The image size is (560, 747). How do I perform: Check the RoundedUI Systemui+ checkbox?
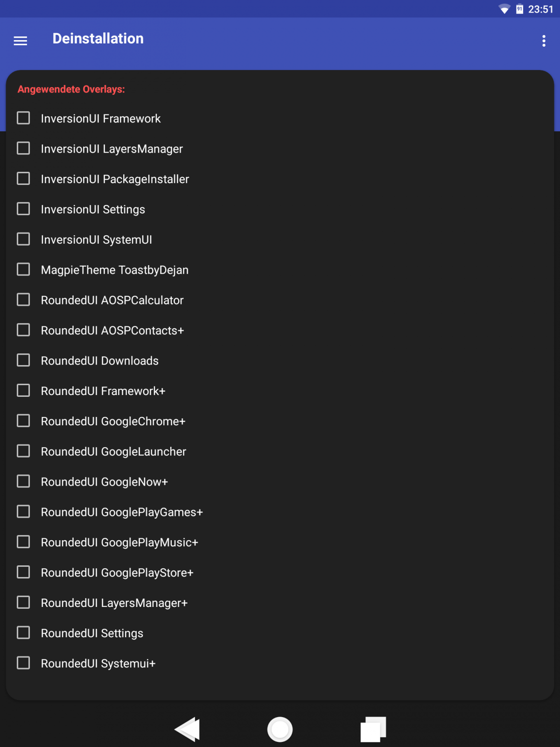pos(23,663)
